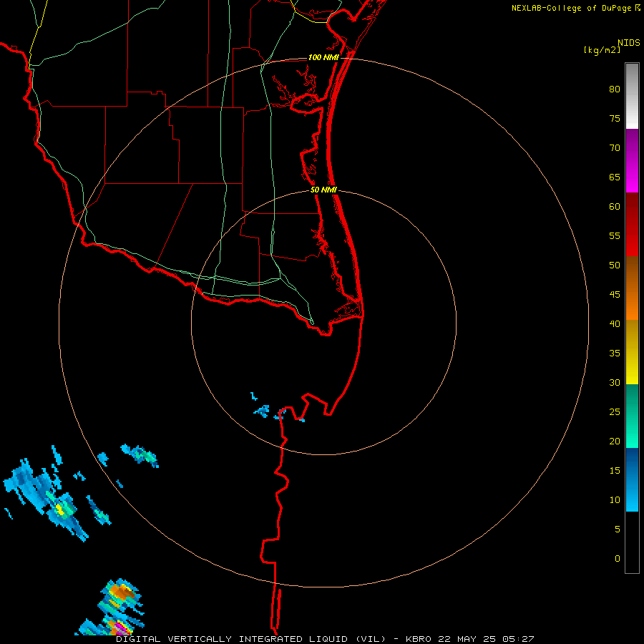Image resolution: width=644 pixels, height=644 pixels.
Task: Click the magenta echo core at bottom edge
Action: tap(120, 628)
